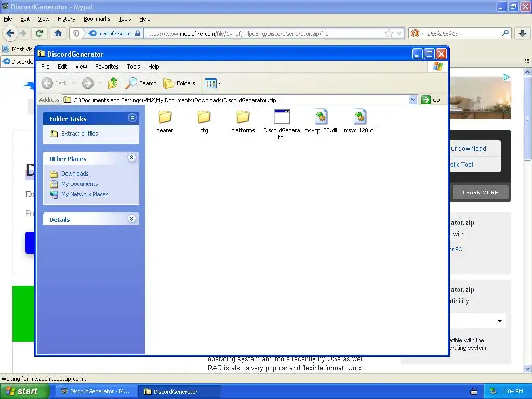532x399 pixels.
Task: Collapse the Folder Tasks panel
Action: click(132, 118)
